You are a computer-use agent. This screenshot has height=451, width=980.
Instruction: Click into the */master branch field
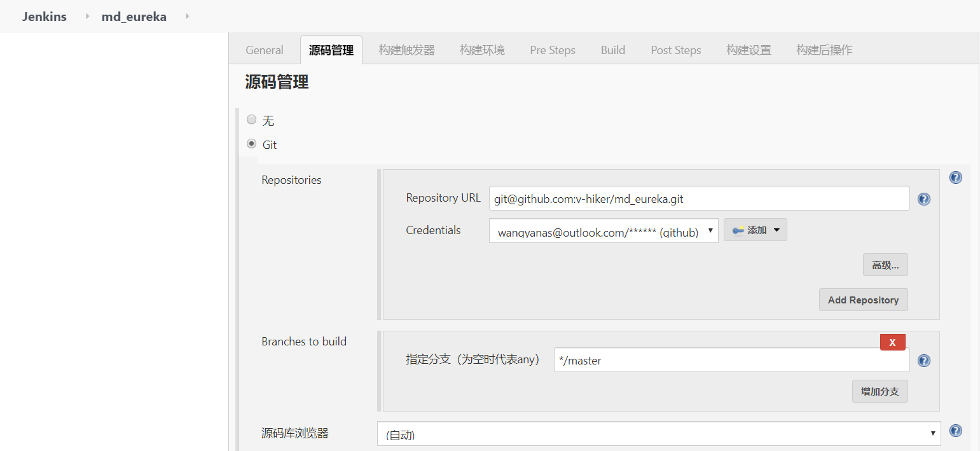click(732, 360)
